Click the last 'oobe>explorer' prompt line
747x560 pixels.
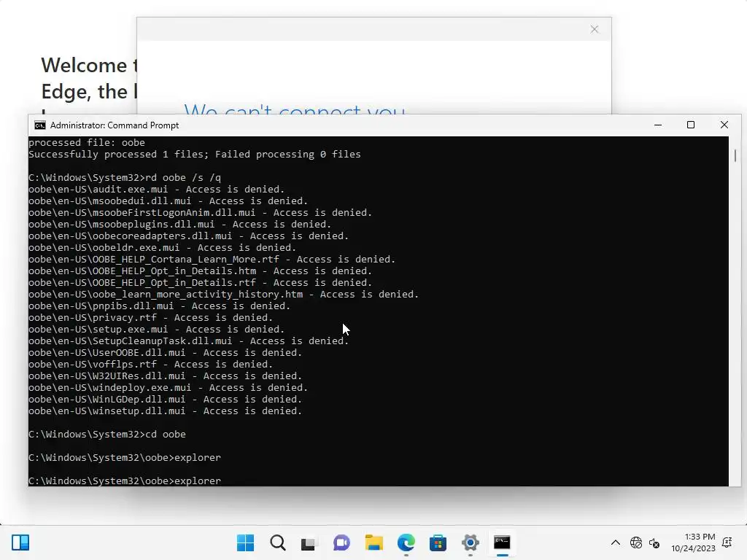point(125,481)
